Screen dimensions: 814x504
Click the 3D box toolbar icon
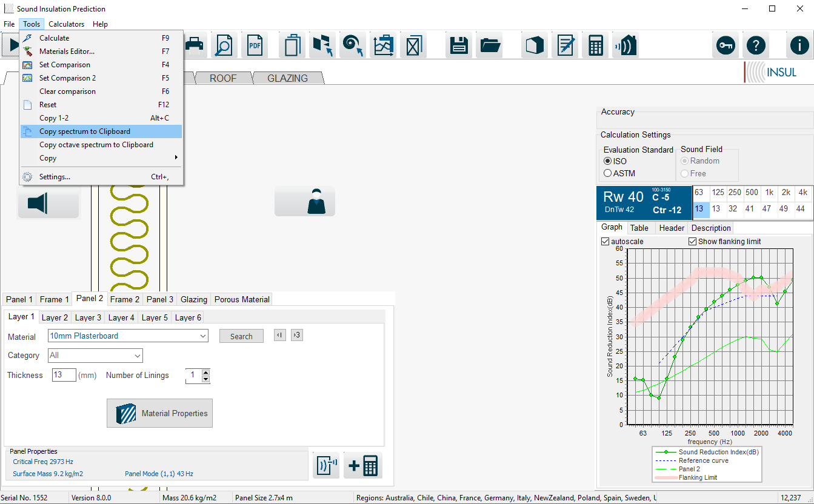[x=535, y=45]
